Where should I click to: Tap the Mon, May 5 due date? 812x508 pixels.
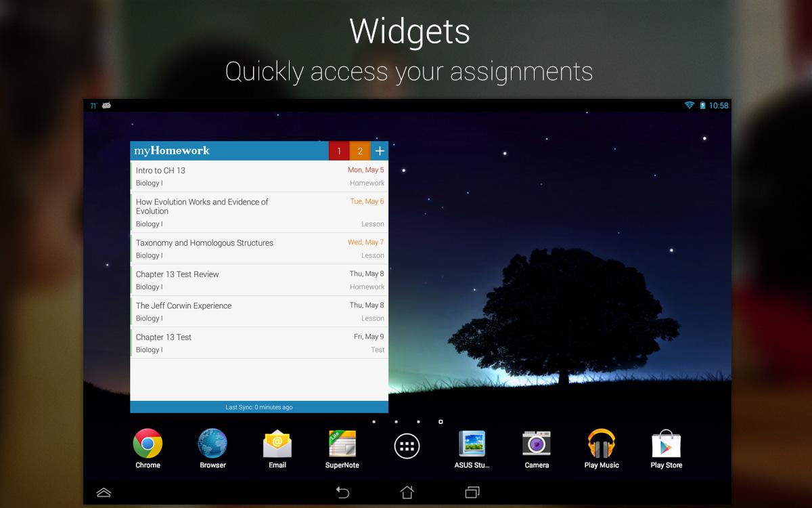coord(366,170)
